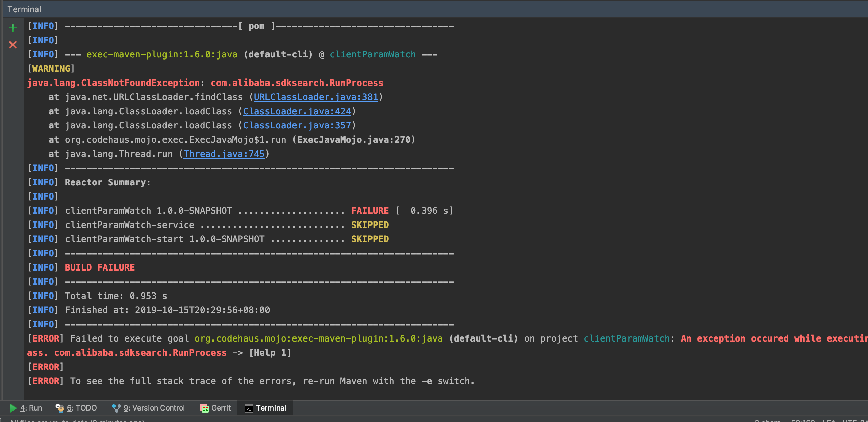Click the Terminal prompt icon in tab
This screenshot has width=868, height=422.
tap(249, 408)
